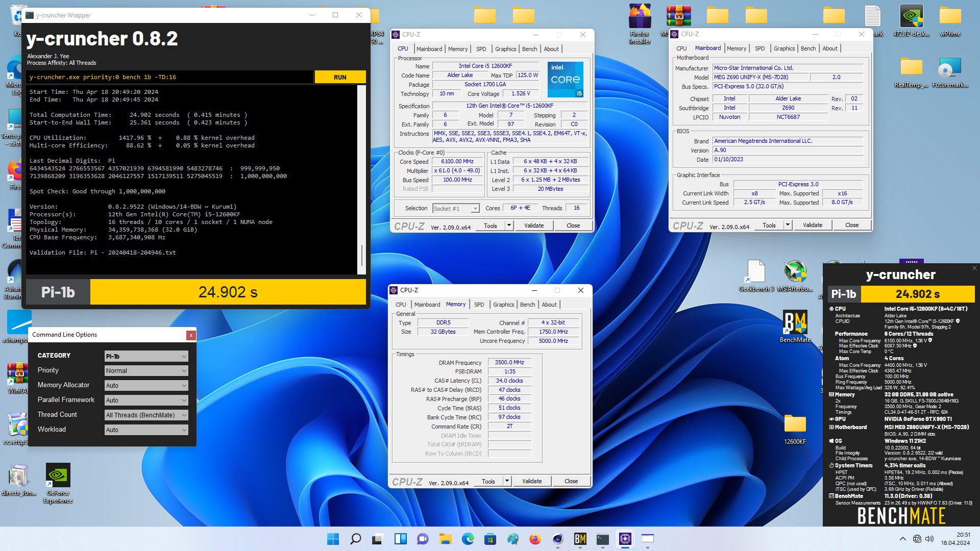This screenshot has height=551, width=980.
Task: Click the terminal taskbar icon
Action: [603, 539]
